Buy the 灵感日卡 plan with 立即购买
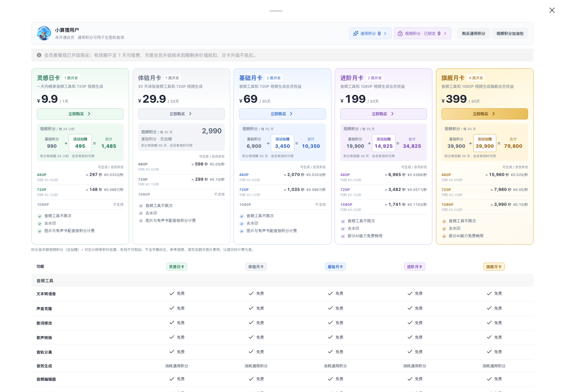The width and height of the screenshot is (565, 392). pyautogui.click(x=80, y=114)
